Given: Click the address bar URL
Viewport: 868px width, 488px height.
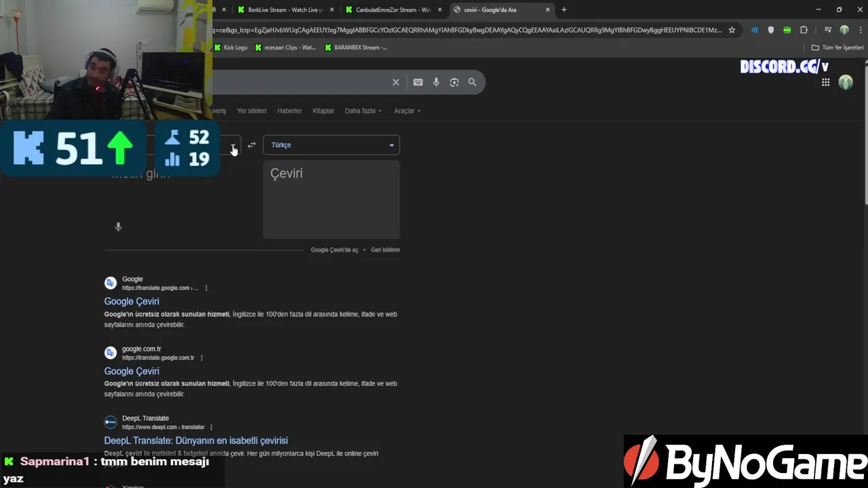Looking at the screenshot, I should (467, 30).
